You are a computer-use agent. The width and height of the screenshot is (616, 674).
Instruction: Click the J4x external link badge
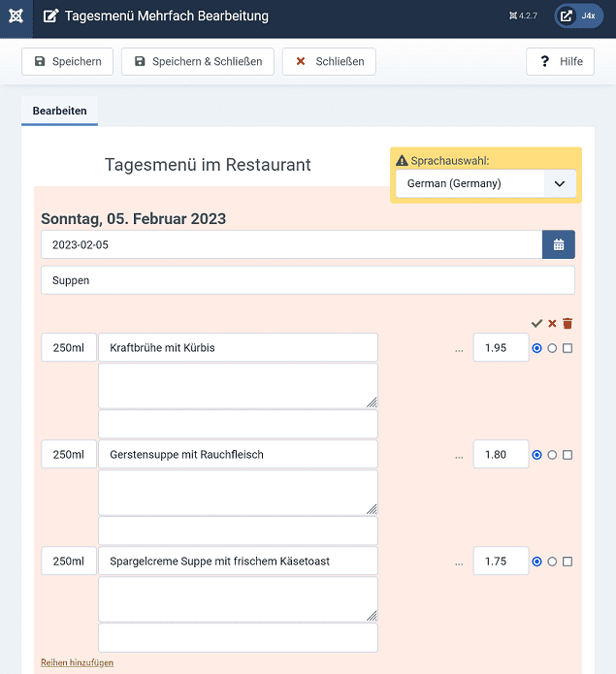578,16
